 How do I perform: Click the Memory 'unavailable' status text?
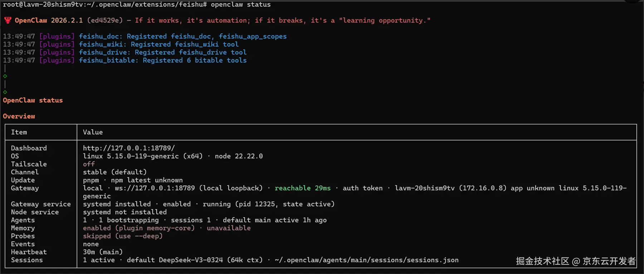(x=229, y=228)
